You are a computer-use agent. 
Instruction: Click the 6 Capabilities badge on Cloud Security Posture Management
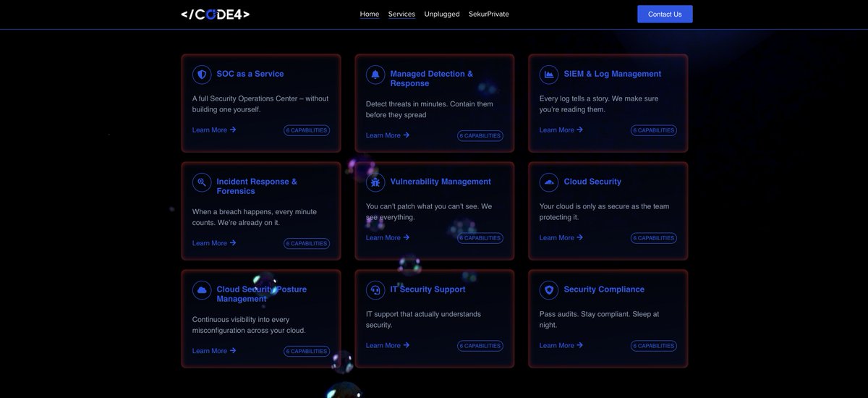307,351
